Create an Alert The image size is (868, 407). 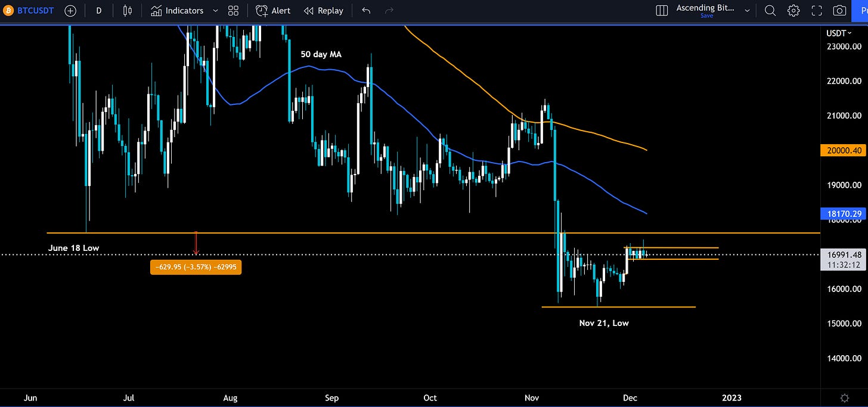point(273,11)
